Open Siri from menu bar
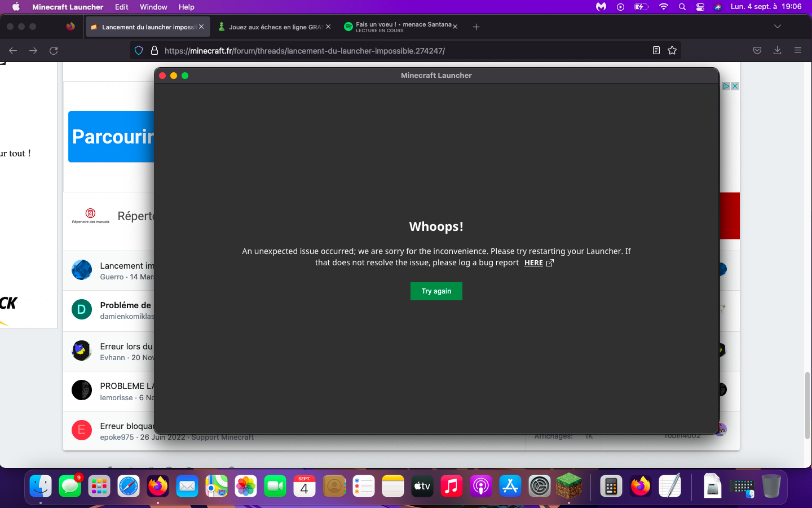This screenshot has width=812, height=508. (718, 7)
